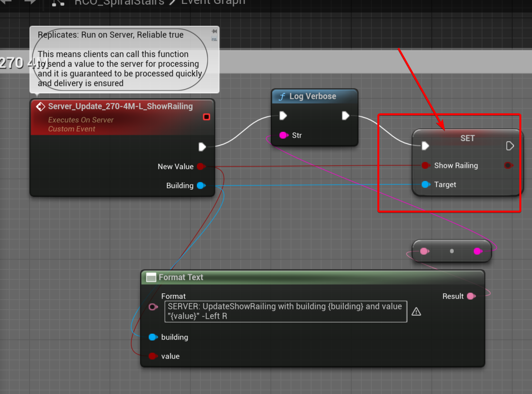
Task: Click the value wildcard input pin
Action: pyautogui.click(x=153, y=356)
